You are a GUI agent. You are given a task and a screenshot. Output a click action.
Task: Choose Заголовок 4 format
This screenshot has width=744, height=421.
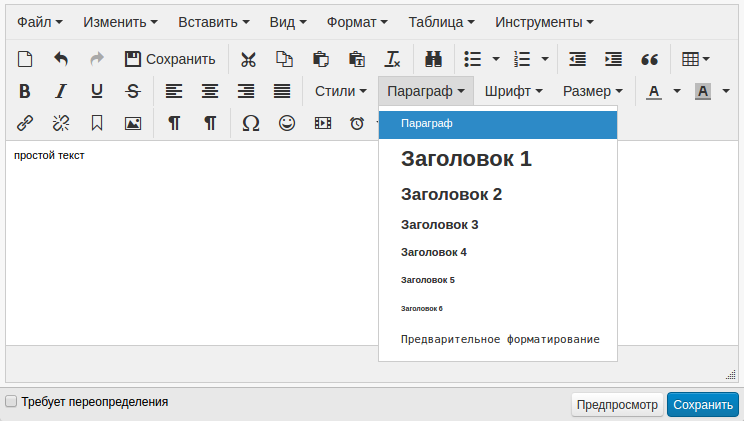click(x=498, y=252)
